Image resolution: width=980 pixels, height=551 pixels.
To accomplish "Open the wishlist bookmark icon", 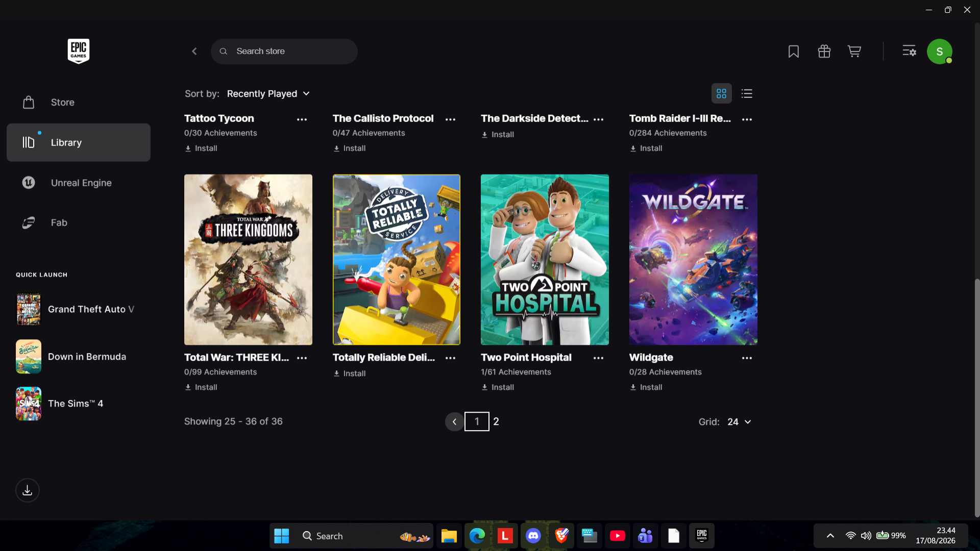I will click(x=794, y=51).
